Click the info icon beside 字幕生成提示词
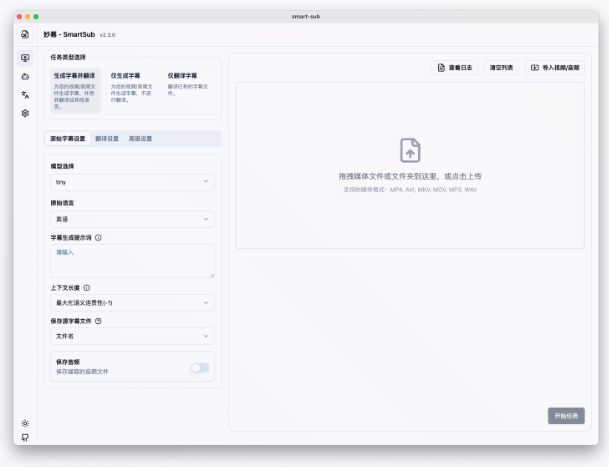Viewport: 609px width, 467px height. (x=98, y=238)
